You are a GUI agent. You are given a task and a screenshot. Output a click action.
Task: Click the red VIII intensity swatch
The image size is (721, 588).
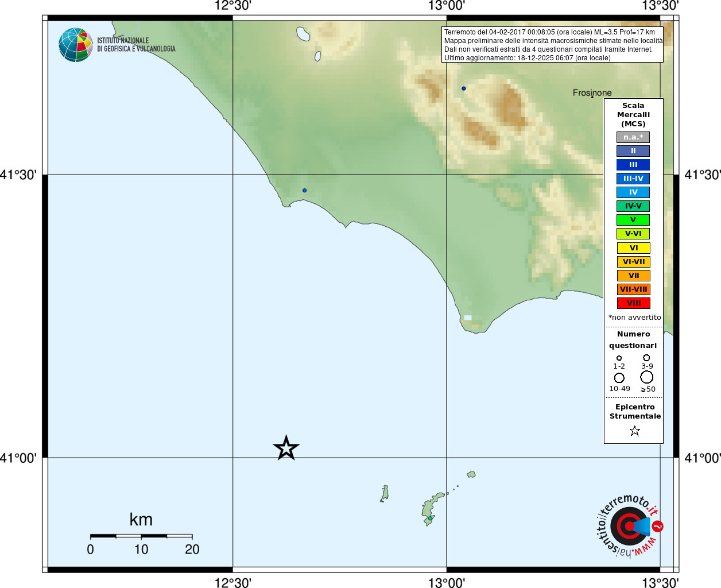tap(634, 303)
